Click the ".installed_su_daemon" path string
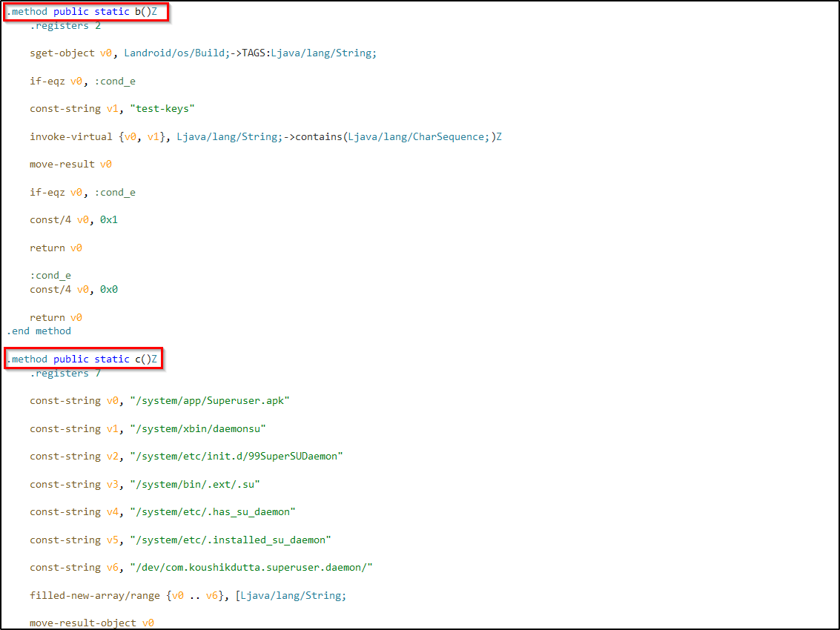The height and width of the screenshot is (630, 840). [x=230, y=540]
